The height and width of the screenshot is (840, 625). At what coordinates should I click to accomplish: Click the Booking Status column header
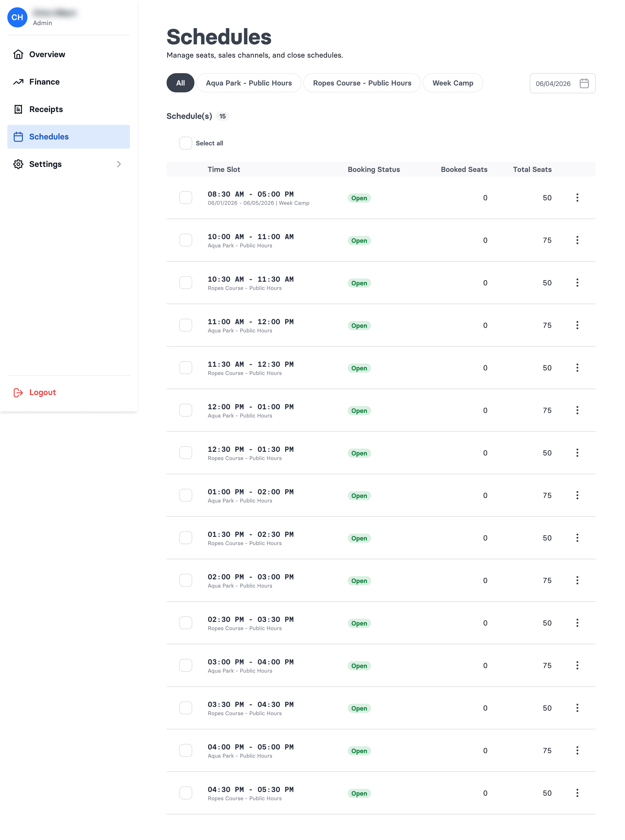click(373, 170)
